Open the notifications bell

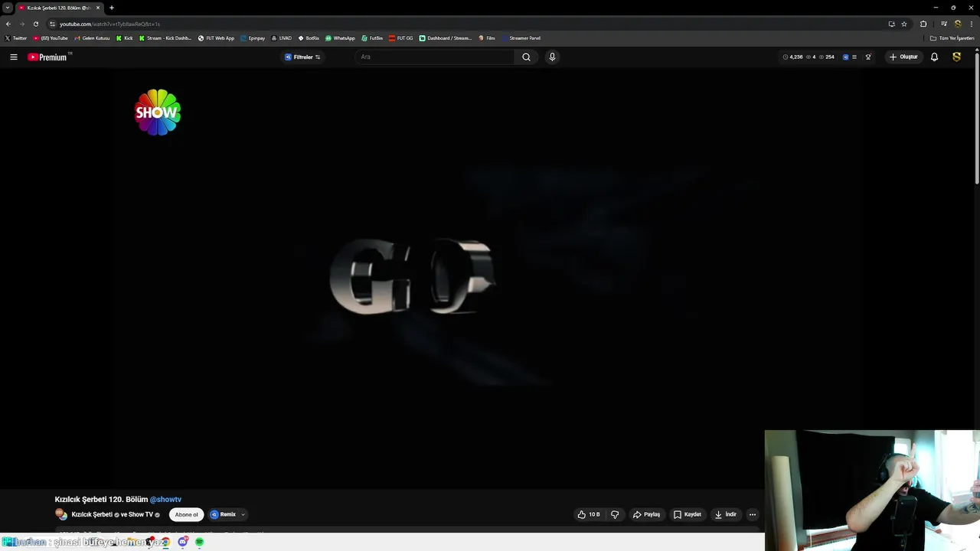(934, 57)
